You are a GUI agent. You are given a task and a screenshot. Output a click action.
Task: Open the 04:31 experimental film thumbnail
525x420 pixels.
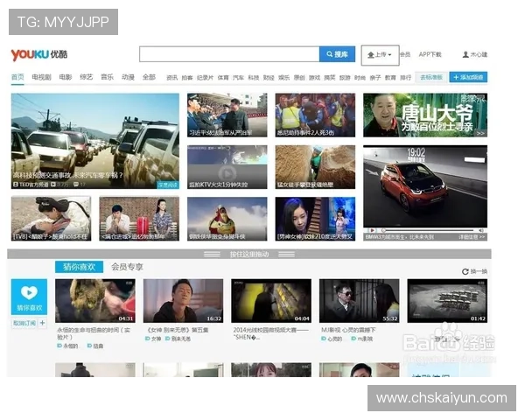tap(95, 301)
